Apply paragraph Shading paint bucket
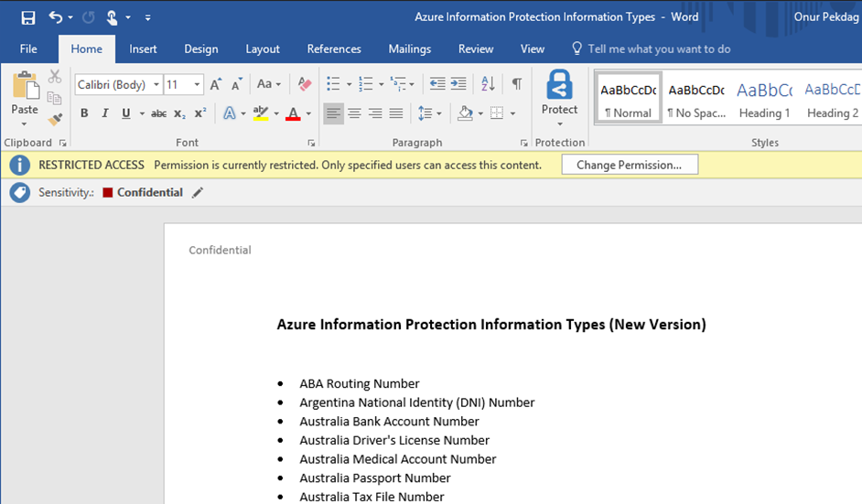The height and width of the screenshot is (504, 862). pyautogui.click(x=465, y=113)
